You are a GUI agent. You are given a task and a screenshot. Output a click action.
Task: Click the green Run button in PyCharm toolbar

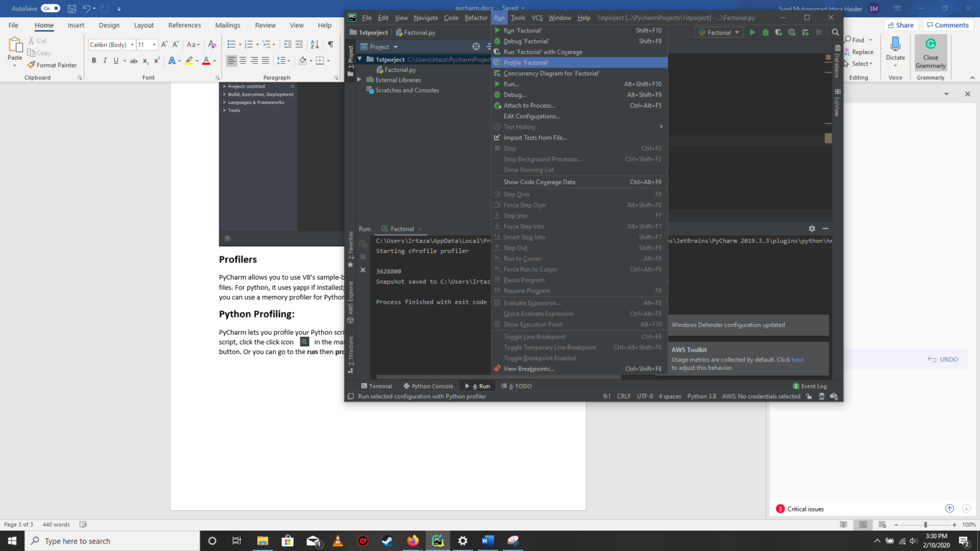pos(752,33)
